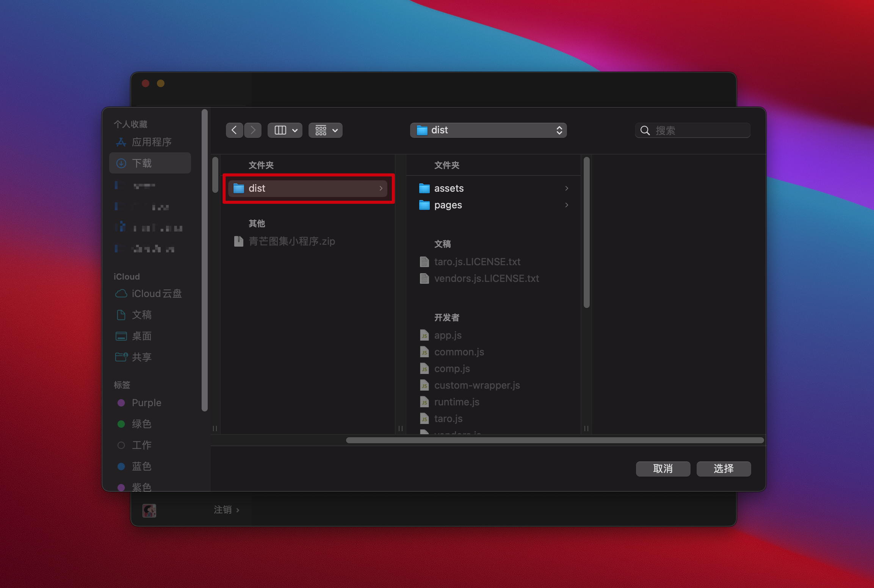Click the Applications sidebar icon
874x588 pixels.
tap(121, 142)
